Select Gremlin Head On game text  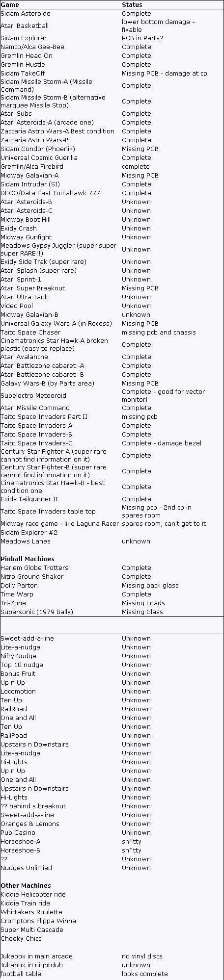pos(27,55)
